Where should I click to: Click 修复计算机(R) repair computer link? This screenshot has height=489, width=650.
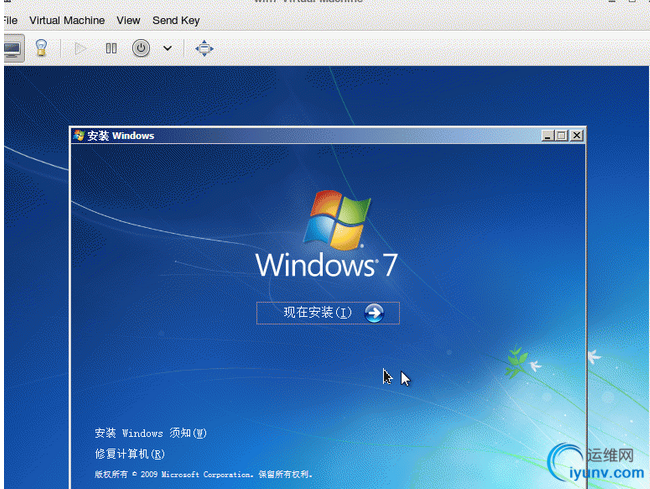point(130,454)
